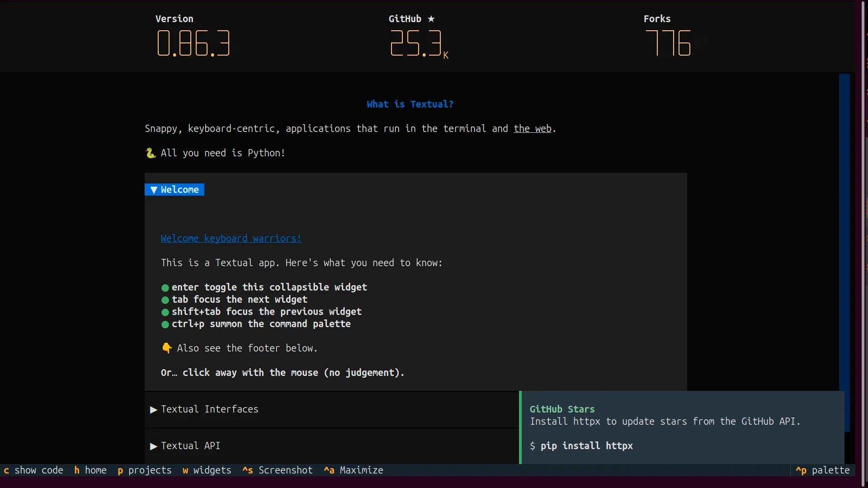Click "This is a Textual app" sentence
The width and height of the screenshot is (868, 488).
302,263
